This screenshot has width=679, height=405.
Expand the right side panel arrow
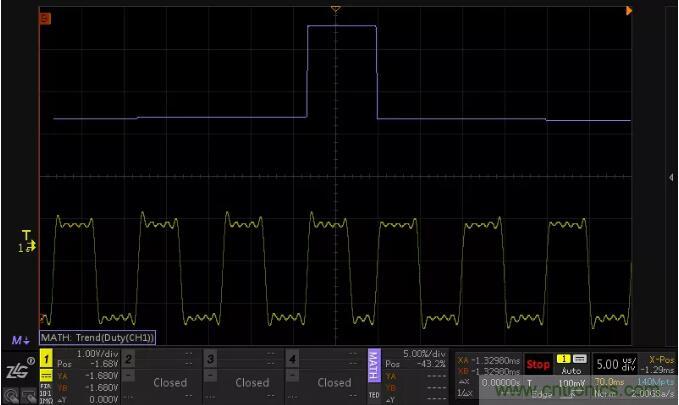671,177
